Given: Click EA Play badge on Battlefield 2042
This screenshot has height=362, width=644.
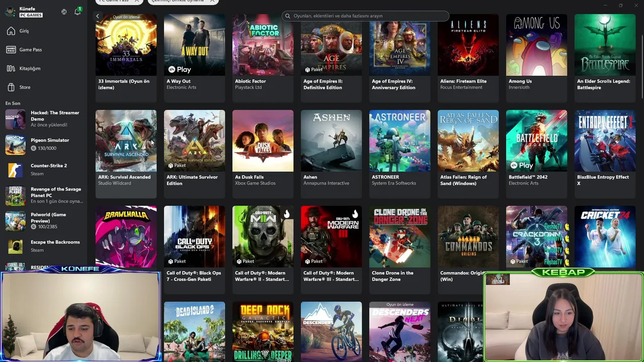Looking at the screenshot, I should [522, 165].
